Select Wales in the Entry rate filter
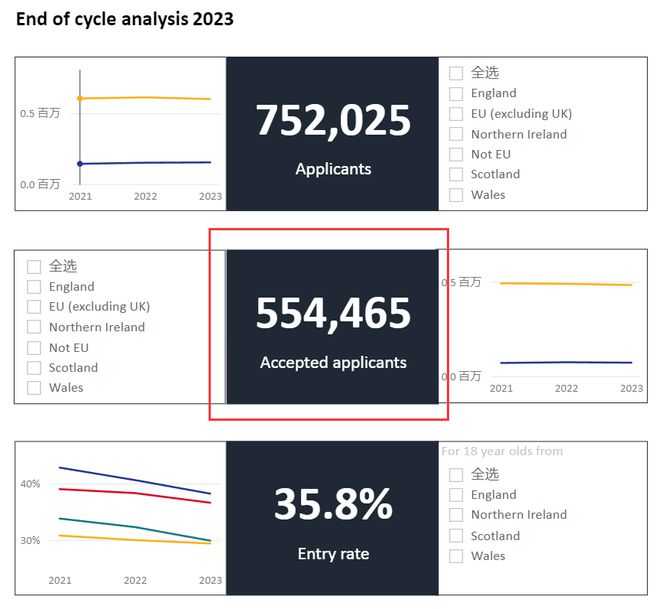The width and height of the screenshot is (660, 609). coord(456,556)
